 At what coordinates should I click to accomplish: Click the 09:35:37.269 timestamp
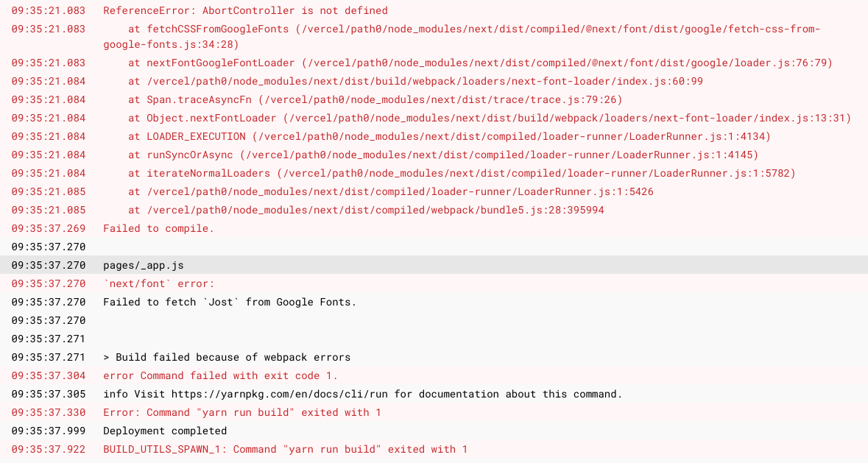(49, 228)
